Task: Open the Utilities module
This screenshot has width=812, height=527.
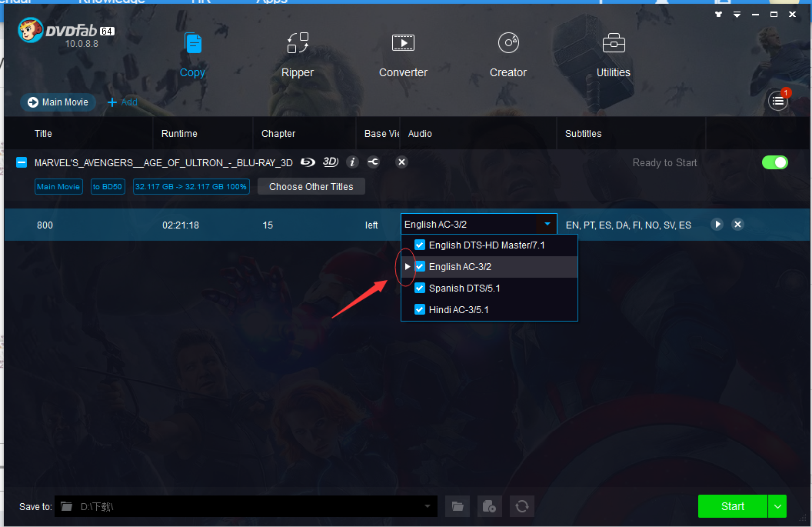Action: tap(613, 55)
